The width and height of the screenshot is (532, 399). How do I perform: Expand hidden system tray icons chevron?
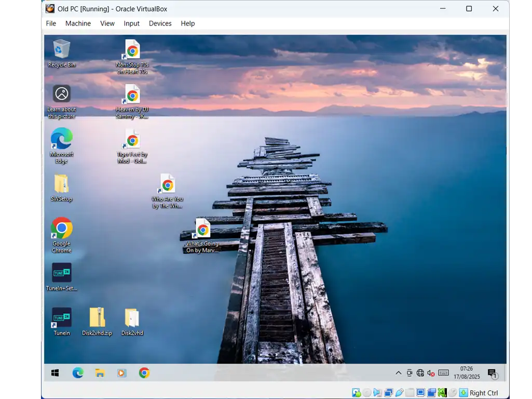[x=398, y=373]
